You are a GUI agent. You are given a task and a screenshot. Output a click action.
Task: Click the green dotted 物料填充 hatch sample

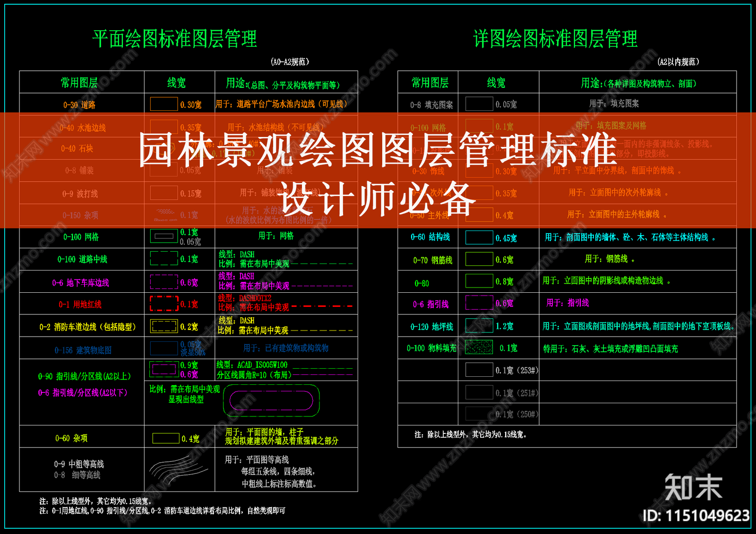point(479,347)
